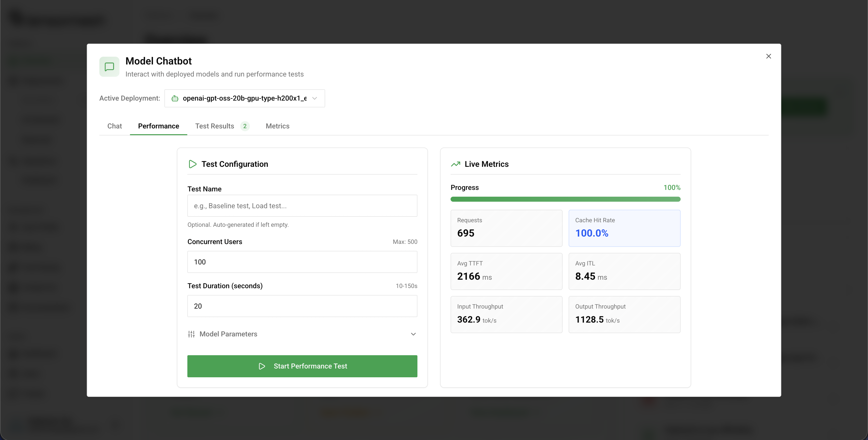Click the play icon inside Start Performance Test button

[262, 366]
